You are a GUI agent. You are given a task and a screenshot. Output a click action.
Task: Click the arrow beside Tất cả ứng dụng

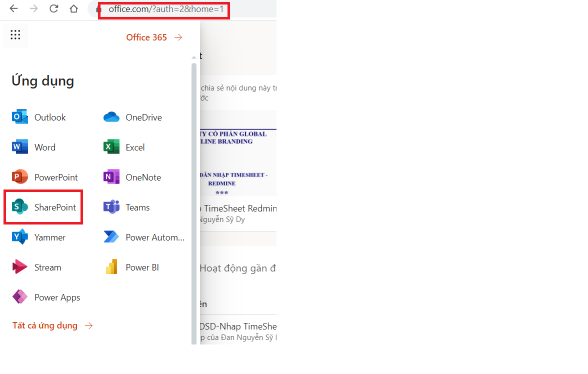[89, 325]
